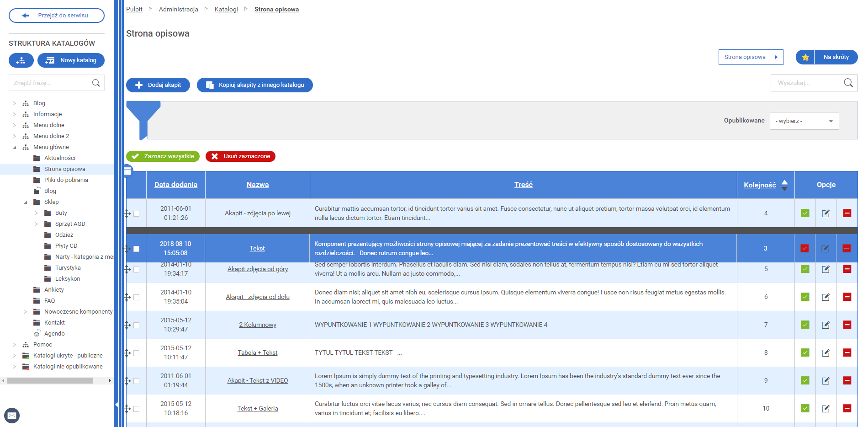This screenshot has height=427, width=868.
Task: Click the sidebar horizontal scrollbar
Action: click(x=50, y=380)
